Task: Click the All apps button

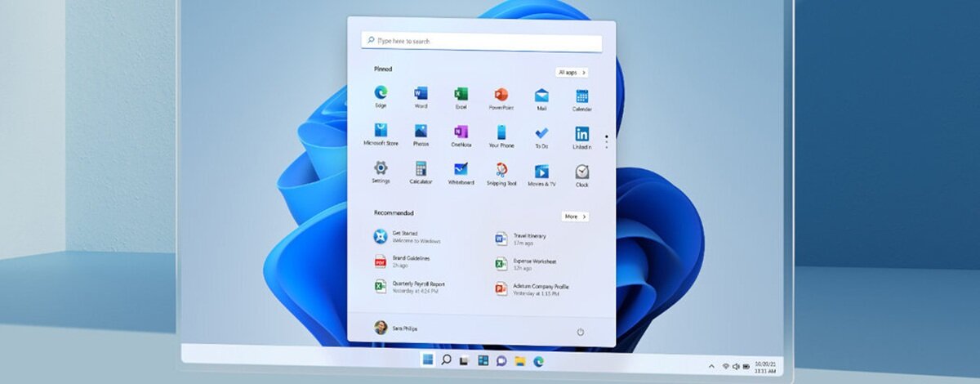Action: (572, 72)
